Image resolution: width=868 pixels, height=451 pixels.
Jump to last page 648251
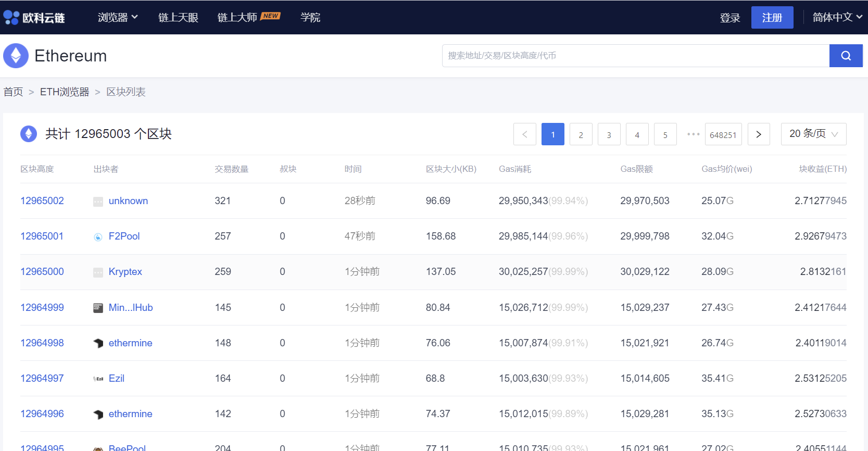pyautogui.click(x=723, y=134)
